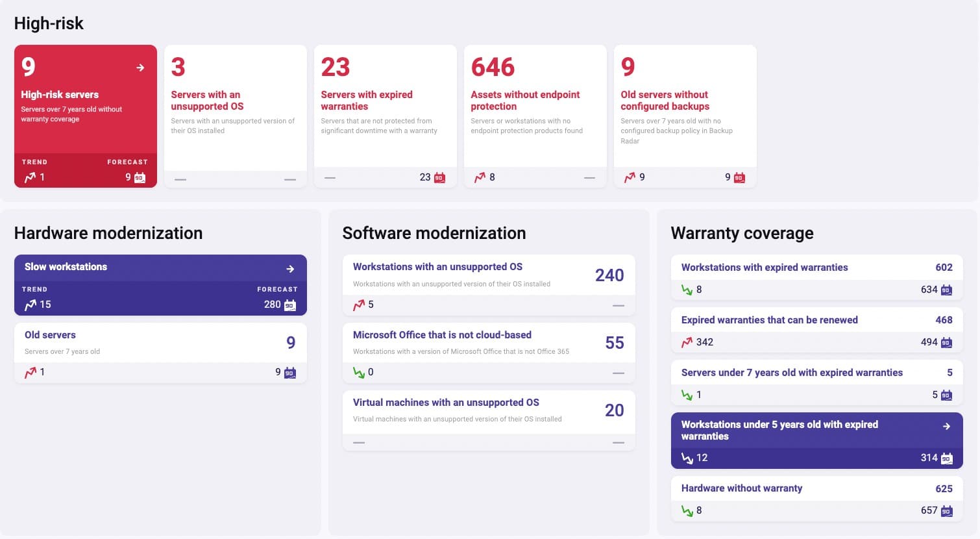Select Workstations with an unsupported OS title
Viewport: 980px width, 539px height.
(437, 267)
